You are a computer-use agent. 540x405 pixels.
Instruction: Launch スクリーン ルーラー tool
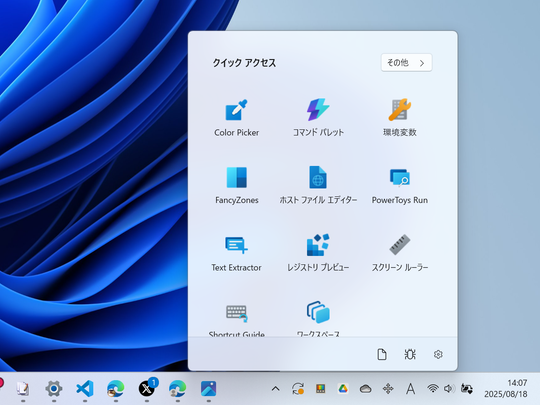pos(399,253)
